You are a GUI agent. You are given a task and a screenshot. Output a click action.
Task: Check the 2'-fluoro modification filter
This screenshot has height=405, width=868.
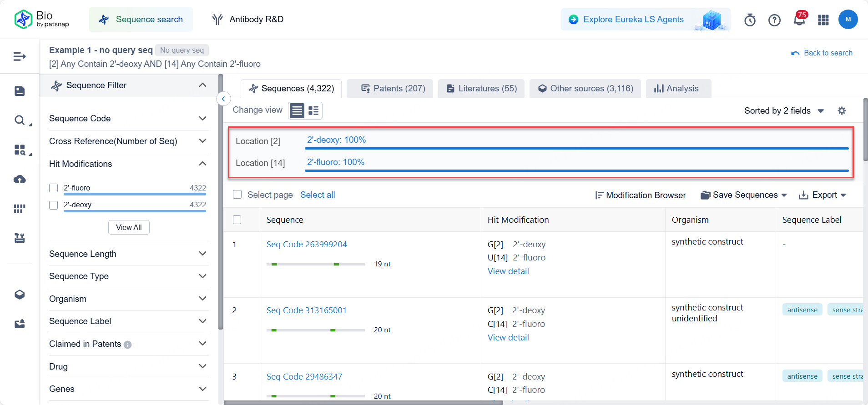pyautogui.click(x=54, y=188)
